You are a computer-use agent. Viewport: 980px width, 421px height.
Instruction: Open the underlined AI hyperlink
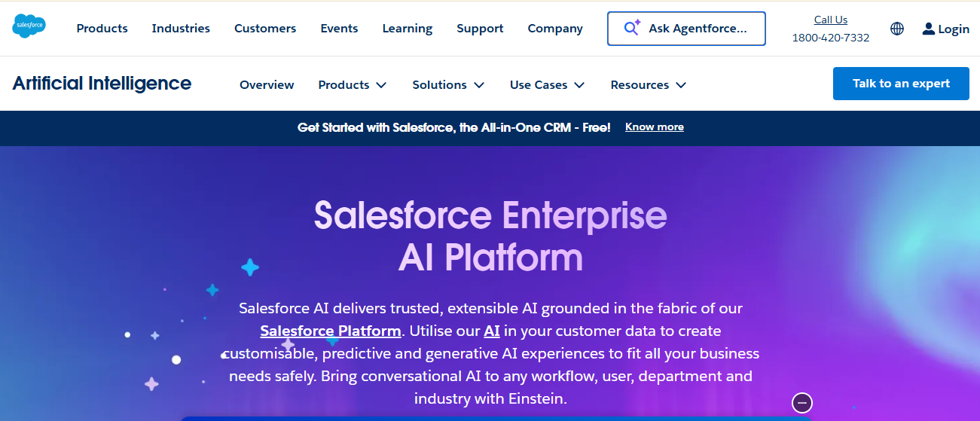point(492,331)
